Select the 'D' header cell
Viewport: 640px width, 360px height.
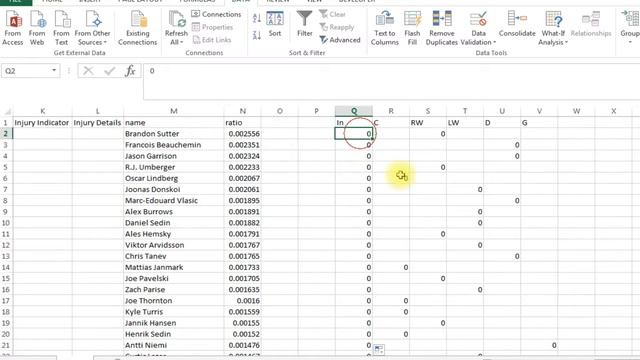click(502, 122)
